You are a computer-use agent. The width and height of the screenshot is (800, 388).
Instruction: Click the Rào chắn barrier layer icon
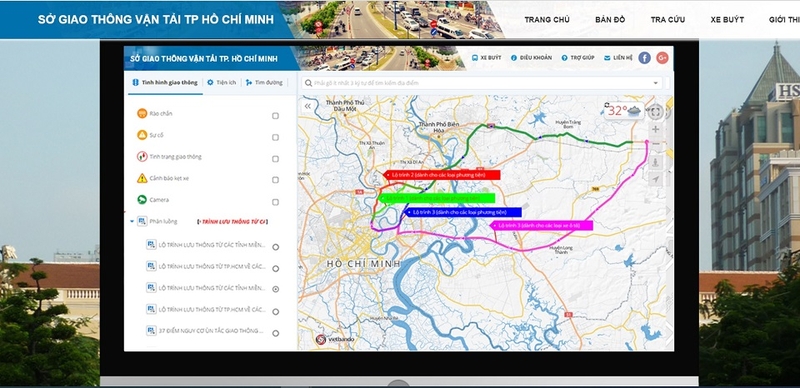pos(142,113)
